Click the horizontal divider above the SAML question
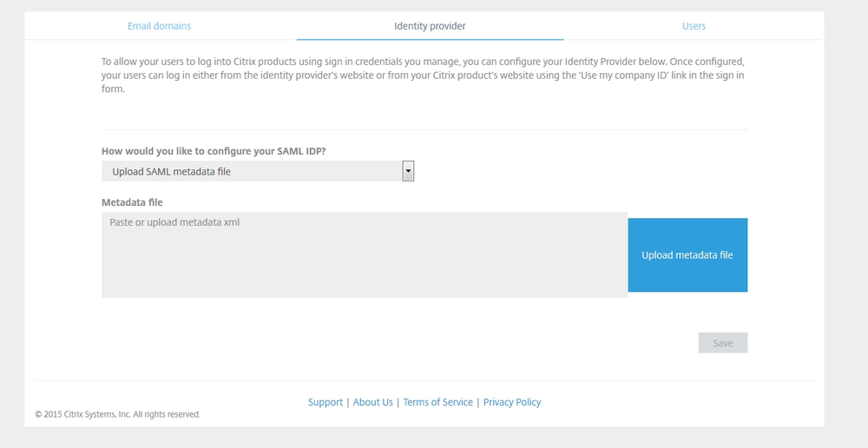The height and width of the screenshot is (448, 868). [x=424, y=129]
